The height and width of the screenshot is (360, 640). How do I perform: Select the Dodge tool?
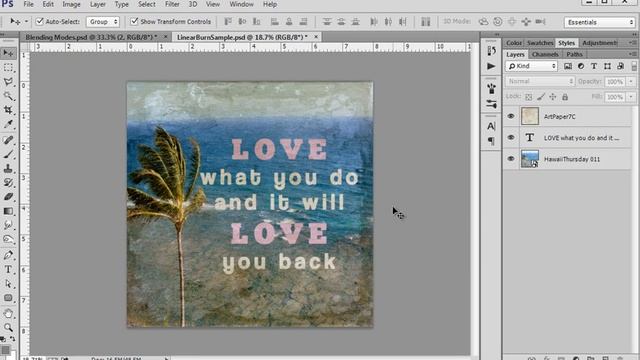coord(8,239)
